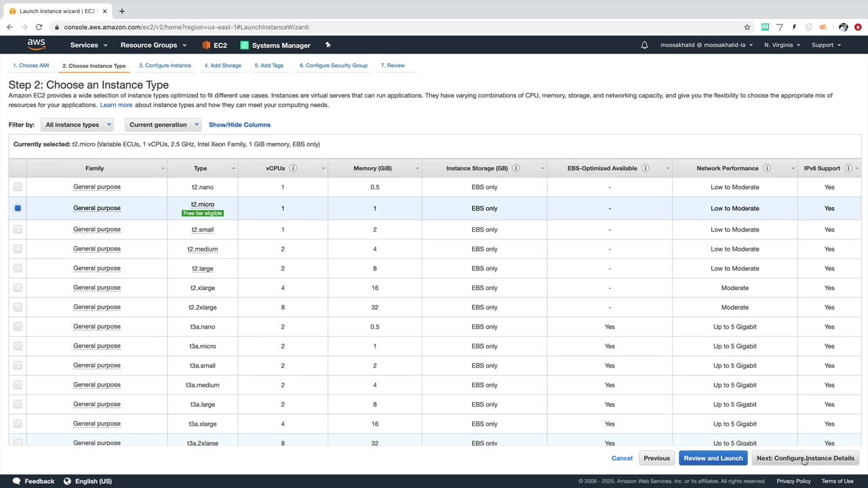
Task: Jump to the 7. Review step
Action: [x=393, y=66]
